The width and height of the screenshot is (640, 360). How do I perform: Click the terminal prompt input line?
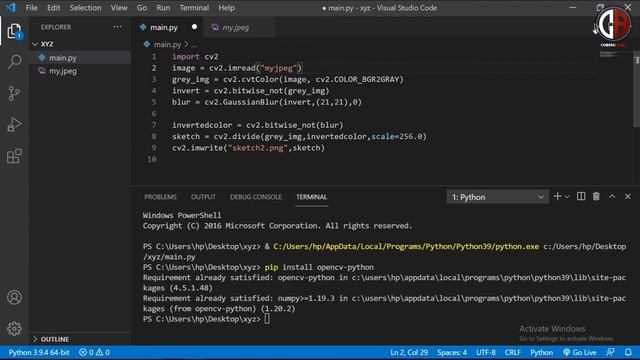[267, 319]
